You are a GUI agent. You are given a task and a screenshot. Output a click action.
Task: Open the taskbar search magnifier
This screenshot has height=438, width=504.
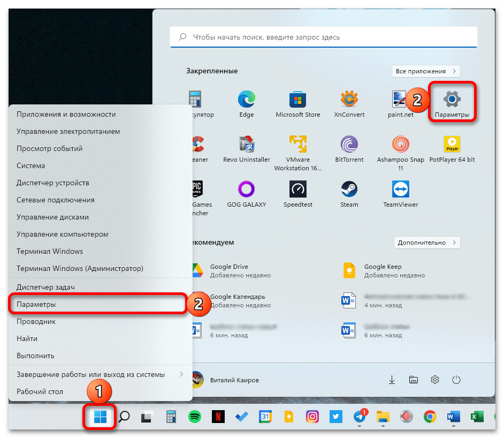pyautogui.click(x=124, y=417)
